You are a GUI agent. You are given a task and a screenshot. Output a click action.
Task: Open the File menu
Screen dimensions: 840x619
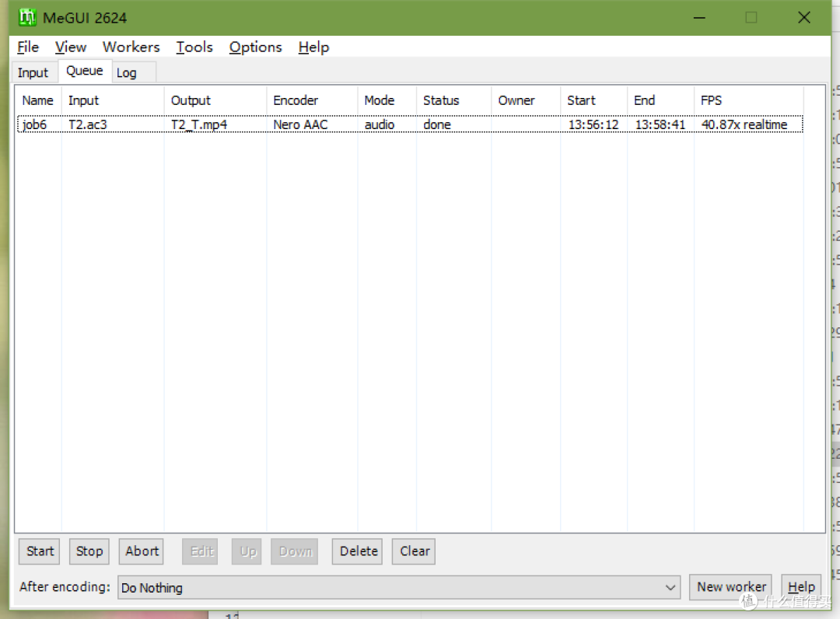[x=28, y=47]
